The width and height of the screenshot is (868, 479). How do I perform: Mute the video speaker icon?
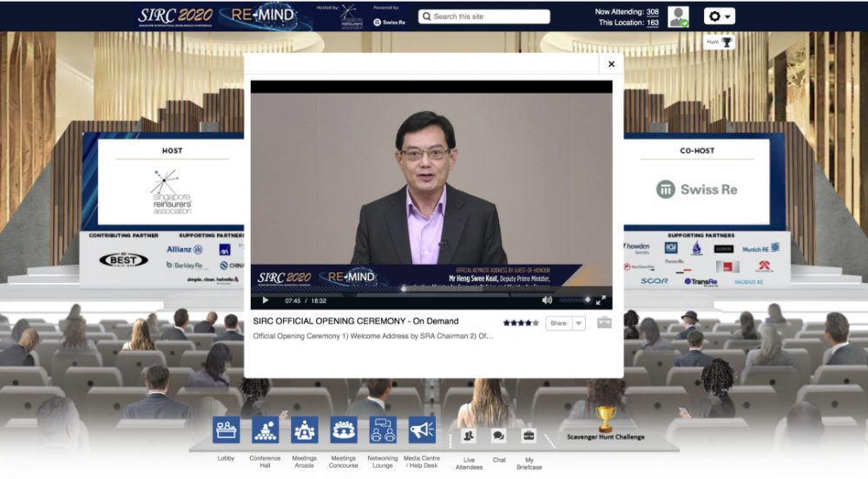(x=547, y=299)
